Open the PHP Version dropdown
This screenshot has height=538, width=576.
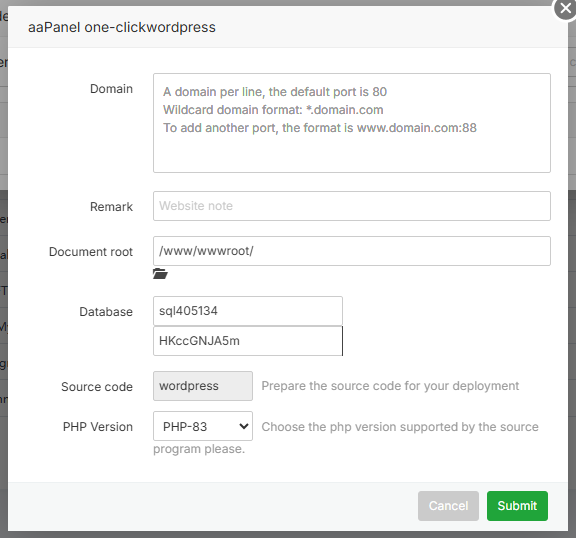[203, 426]
